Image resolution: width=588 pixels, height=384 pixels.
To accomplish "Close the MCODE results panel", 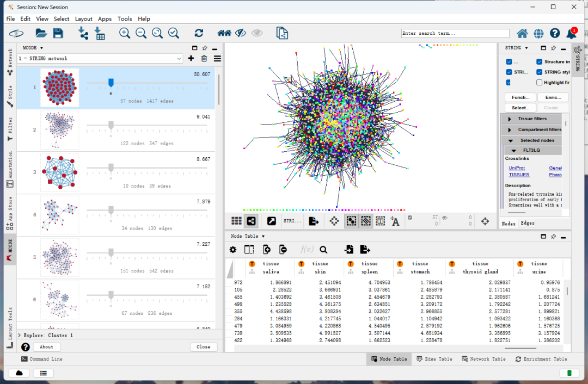I will (x=203, y=347).
